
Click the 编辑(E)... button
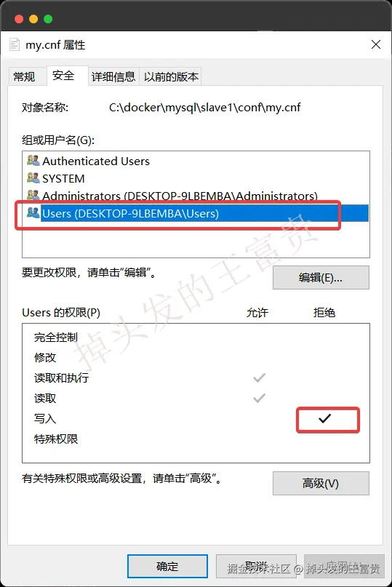pyautogui.click(x=321, y=277)
